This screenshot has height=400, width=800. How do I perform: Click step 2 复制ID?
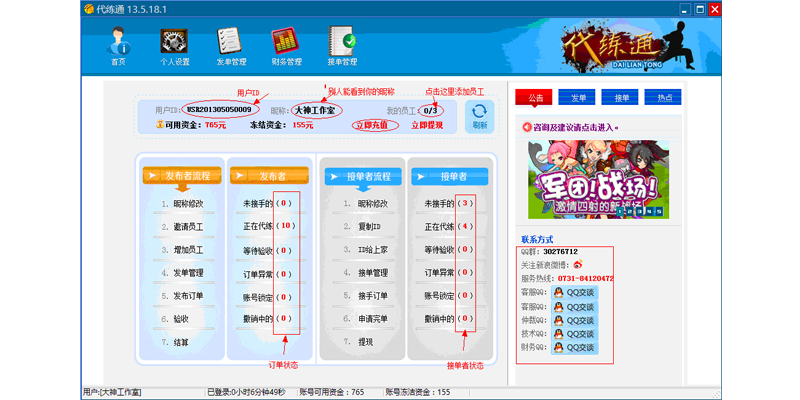370,227
